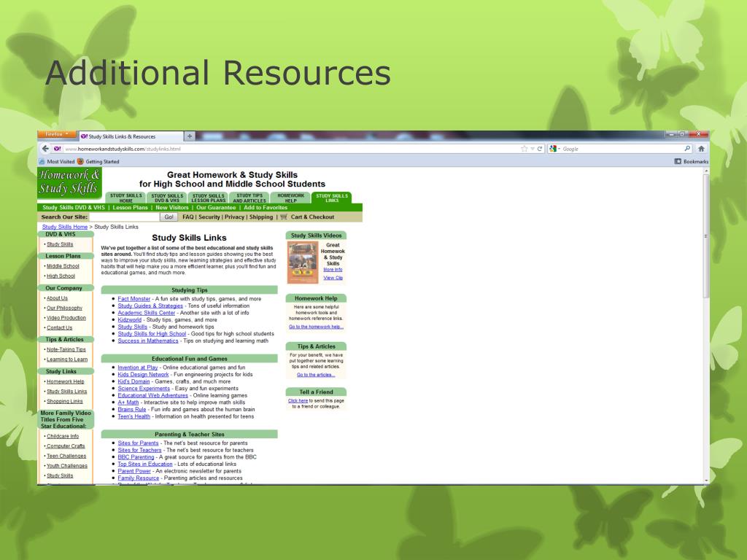Click Childcare Info sidebar link
Screen dimensions: 747x560
pos(63,436)
